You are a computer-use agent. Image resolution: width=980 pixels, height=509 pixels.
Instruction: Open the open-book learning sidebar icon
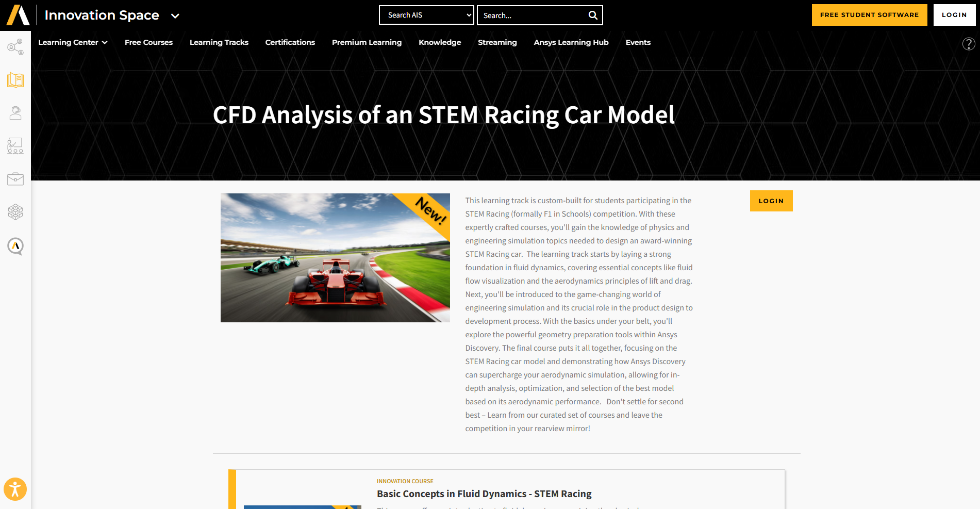click(x=15, y=80)
